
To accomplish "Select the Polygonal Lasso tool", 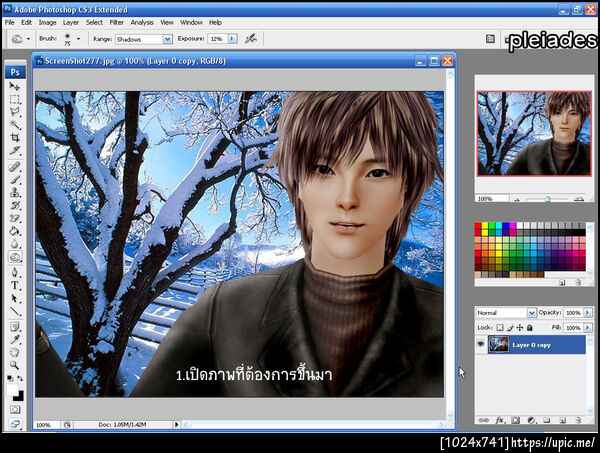I will pos(15,112).
